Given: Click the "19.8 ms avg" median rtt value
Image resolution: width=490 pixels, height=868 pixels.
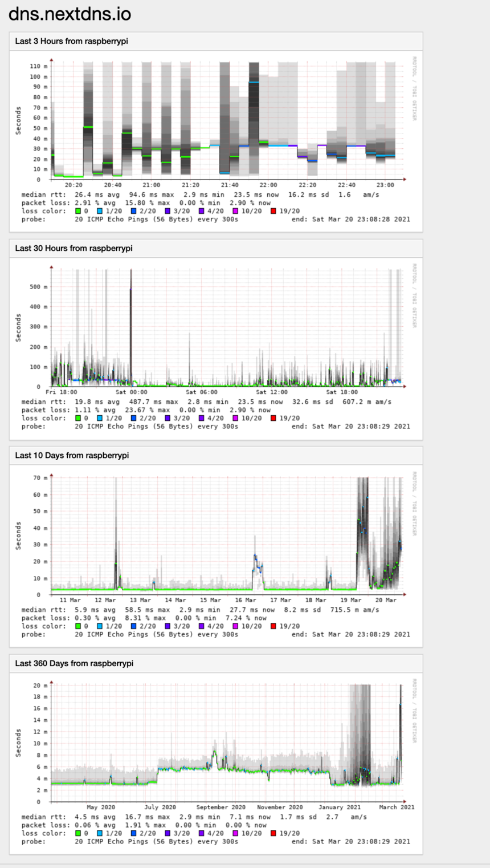Looking at the screenshot, I should coord(97,401).
